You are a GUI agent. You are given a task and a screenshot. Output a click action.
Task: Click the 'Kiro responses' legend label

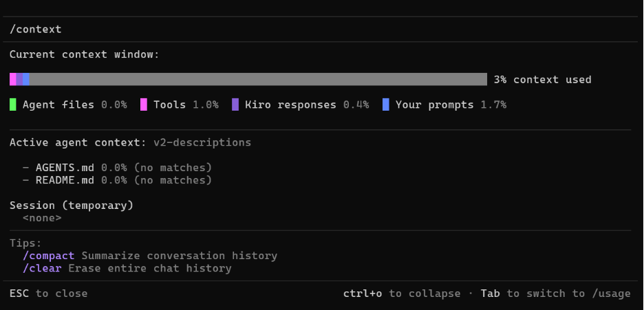[290, 105]
